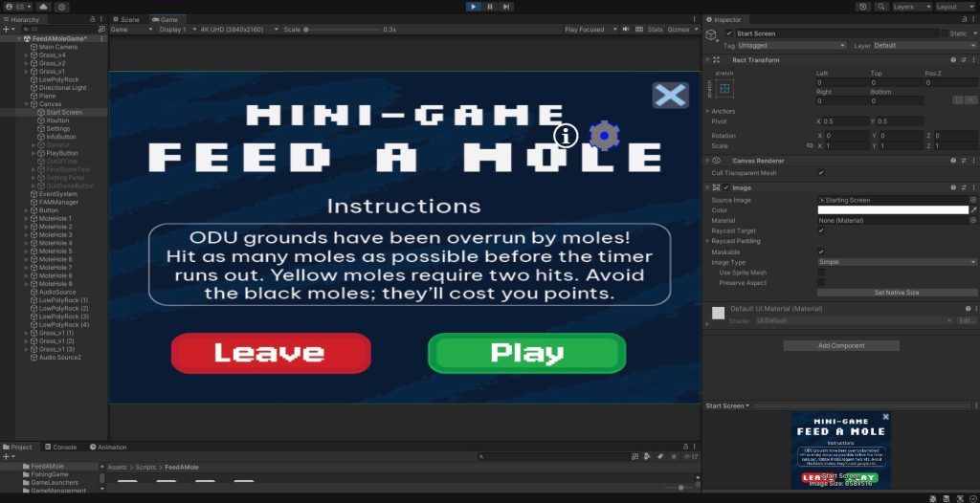Screen dimensions: 980x503
Task: Expand the Anchors foldout
Action: coord(707,111)
